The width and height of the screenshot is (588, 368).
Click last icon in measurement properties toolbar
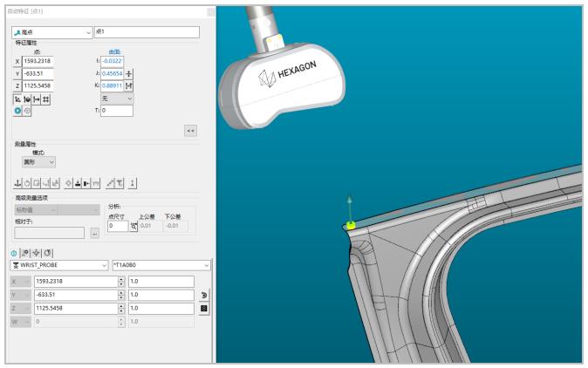(x=133, y=182)
